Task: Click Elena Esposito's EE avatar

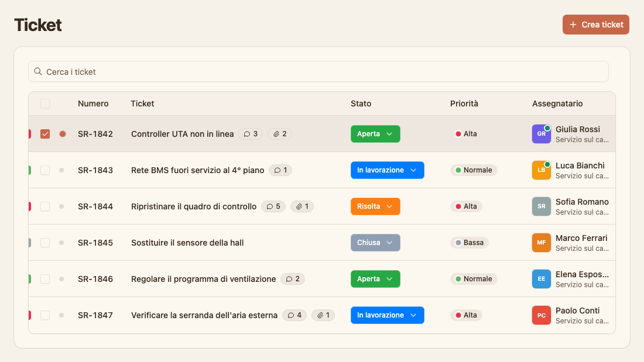Action: coord(542,279)
